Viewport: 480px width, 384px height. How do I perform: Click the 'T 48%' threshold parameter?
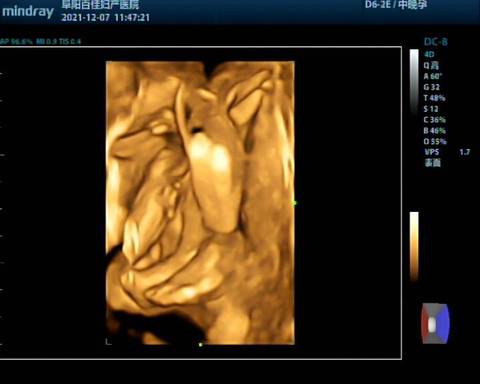tap(435, 98)
